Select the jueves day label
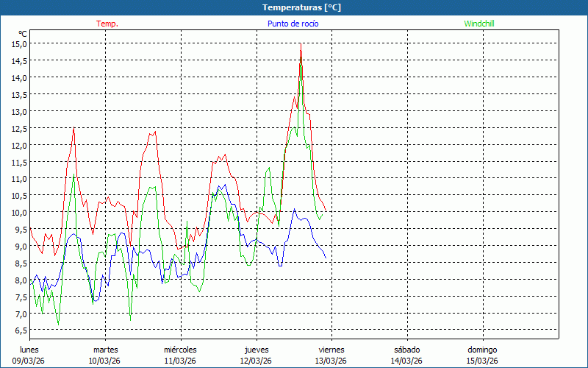This screenshot has width=588, height=368. [x=257, y=350]
